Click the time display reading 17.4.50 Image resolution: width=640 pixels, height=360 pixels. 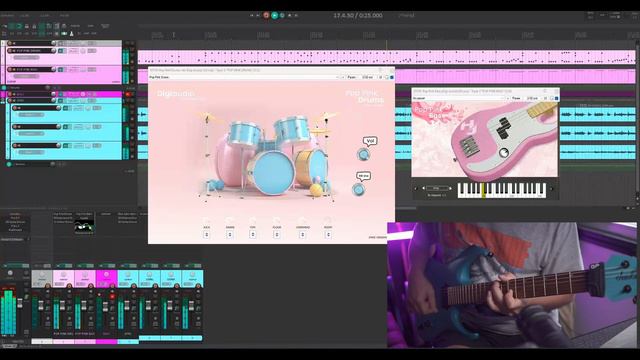[358, 16]
